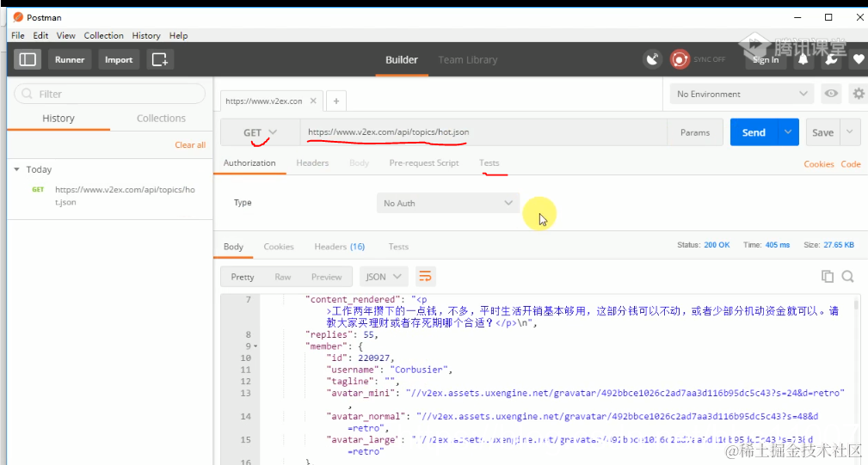This screenshot has width=868, height=465.
Task: Open a new window with the plus-window icon
Action: click(x=160, y=59)
